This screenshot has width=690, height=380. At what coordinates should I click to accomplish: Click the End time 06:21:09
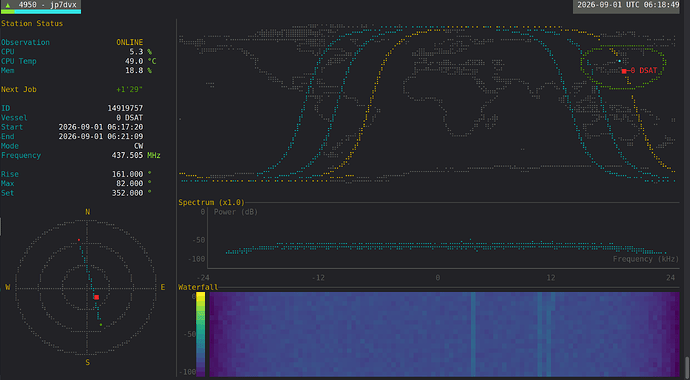[x=101, y=136]
